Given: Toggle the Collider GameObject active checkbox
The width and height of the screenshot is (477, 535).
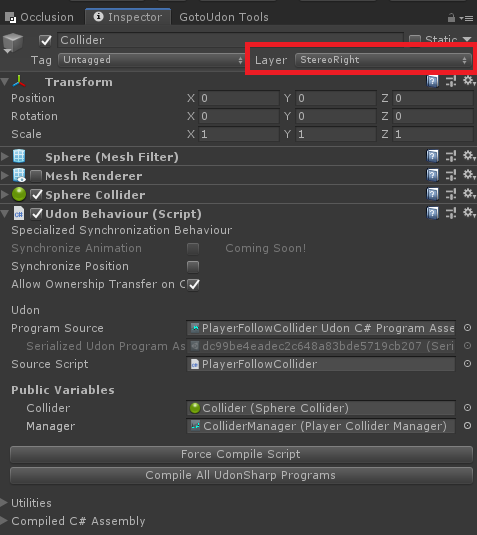Looking at the screenshot, I should pyautogui.click(x=45, y=41).
